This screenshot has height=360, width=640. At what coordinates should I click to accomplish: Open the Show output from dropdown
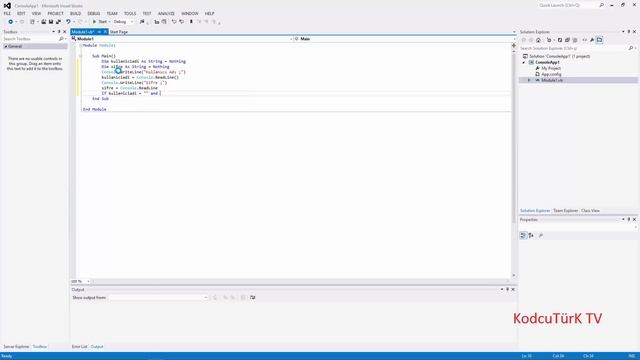click(158, 298)
